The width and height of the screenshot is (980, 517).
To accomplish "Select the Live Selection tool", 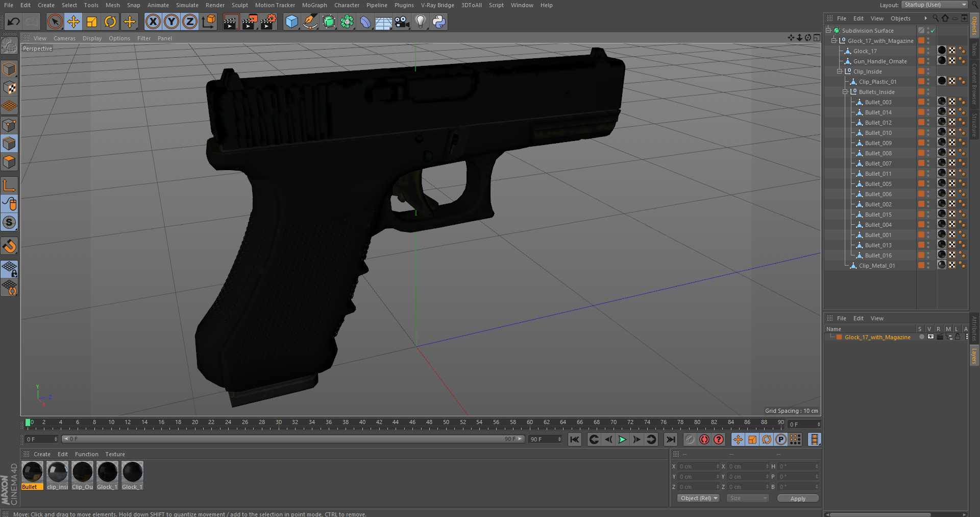I will click(x=55, y=21).
